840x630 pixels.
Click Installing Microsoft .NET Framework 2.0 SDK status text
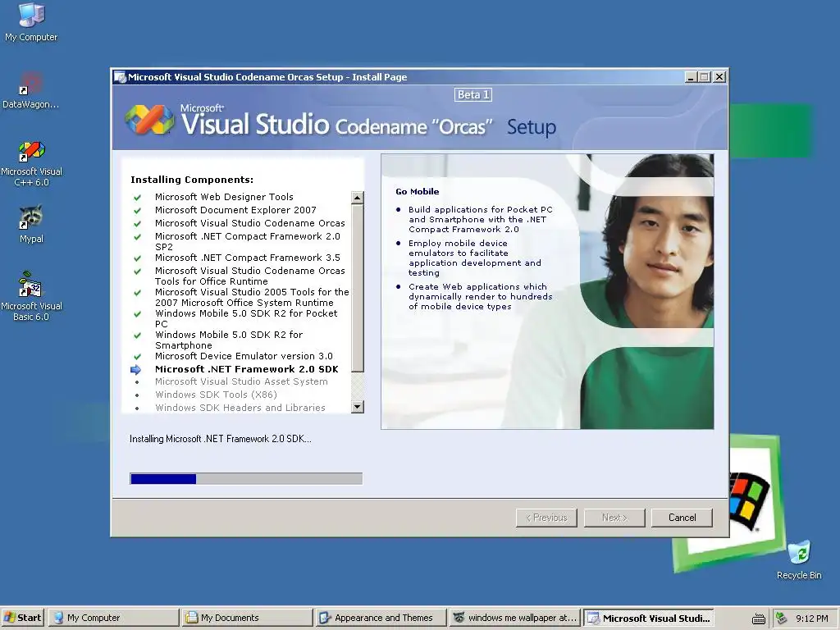pyautogui.click(x=220, y=439)
